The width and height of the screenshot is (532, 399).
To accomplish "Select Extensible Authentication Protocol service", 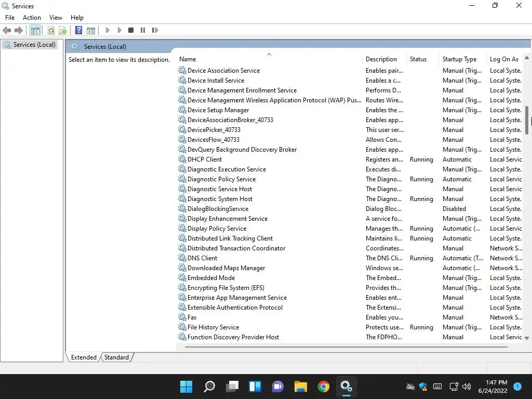I will click(x=350, y=308).
